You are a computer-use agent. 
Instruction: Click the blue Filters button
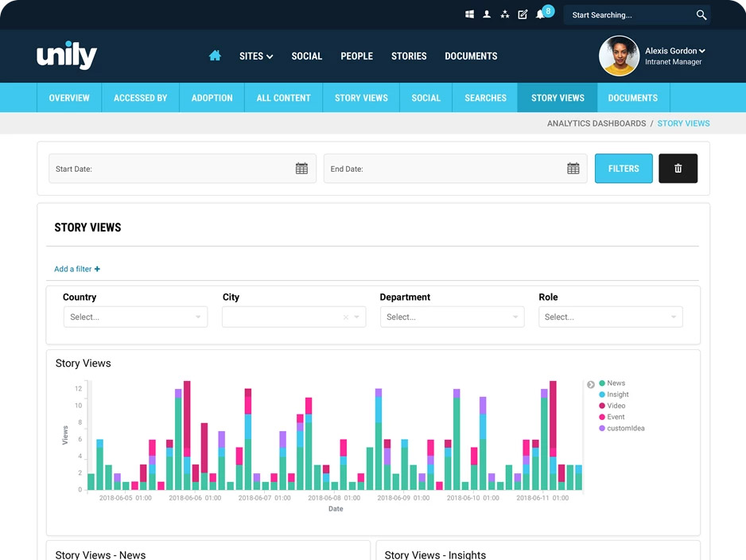coord(624,169)
